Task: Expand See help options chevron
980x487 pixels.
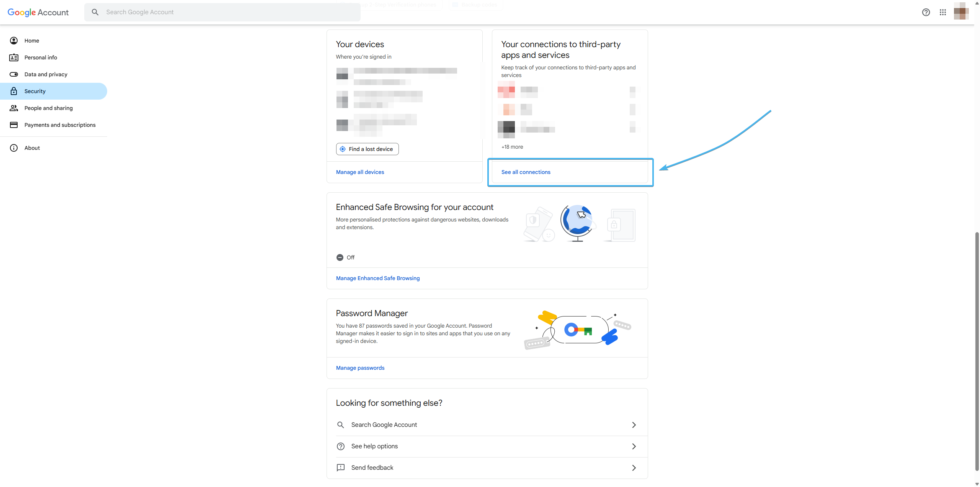Action: 634,446
